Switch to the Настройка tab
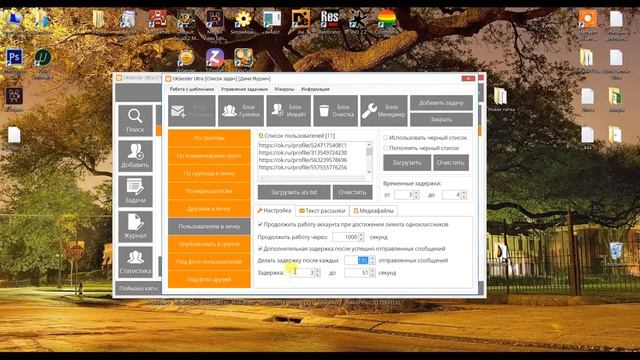Image resolution: width=640 pixels, height=360 pixels. click(274, 211)
